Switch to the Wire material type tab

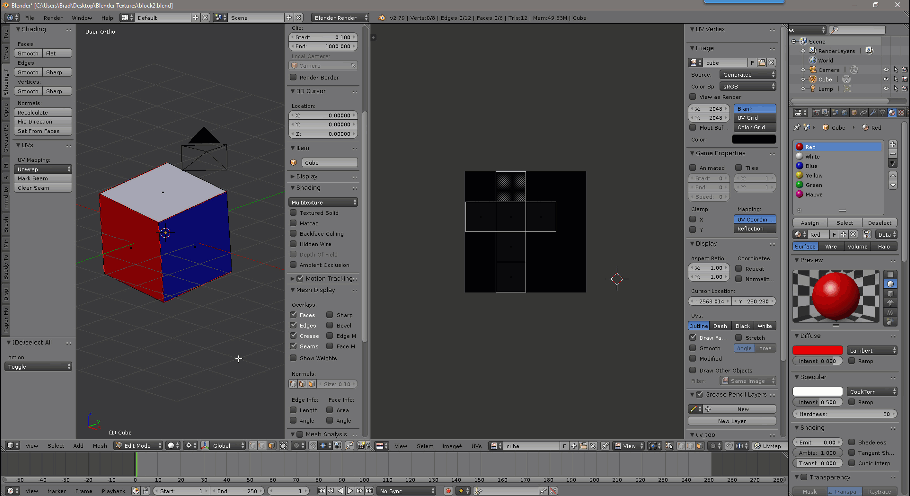click(x=829, y=245)
